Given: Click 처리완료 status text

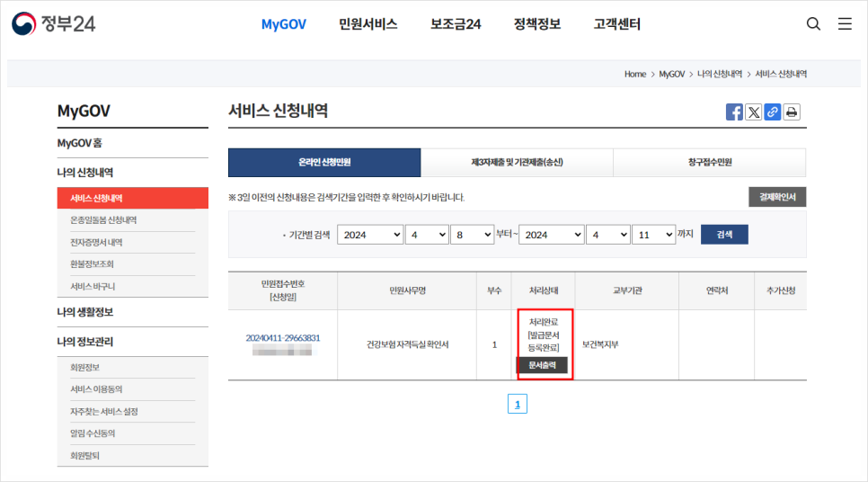Looking at the screenshot, I should pyautogui.click(x=544, y=322).
